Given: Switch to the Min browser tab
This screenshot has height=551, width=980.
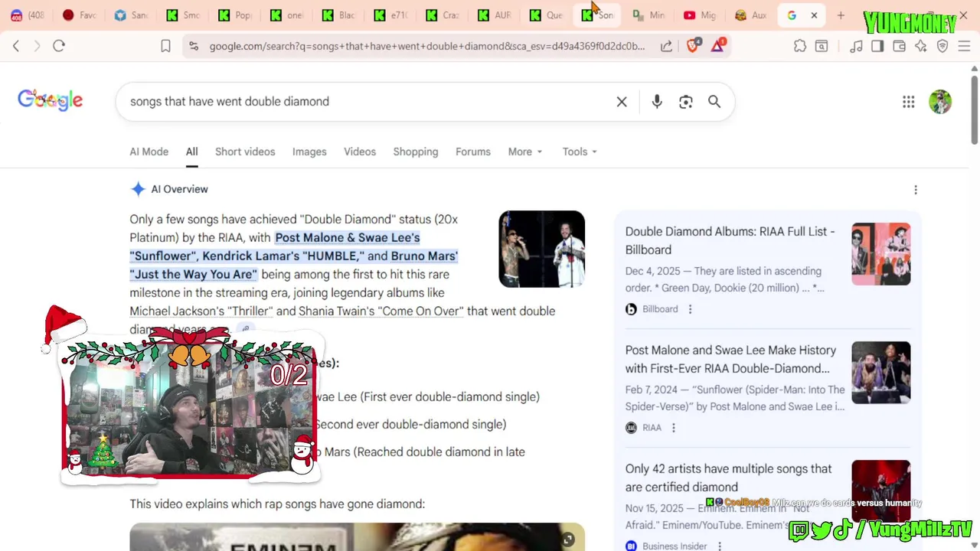Looking at the screenshot, I should point(649,15).
